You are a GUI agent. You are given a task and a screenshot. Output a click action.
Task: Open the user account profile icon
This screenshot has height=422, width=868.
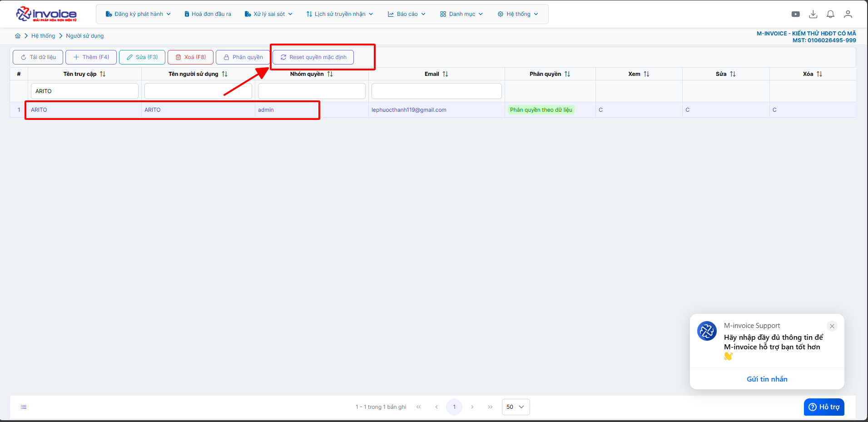point(848,14)
